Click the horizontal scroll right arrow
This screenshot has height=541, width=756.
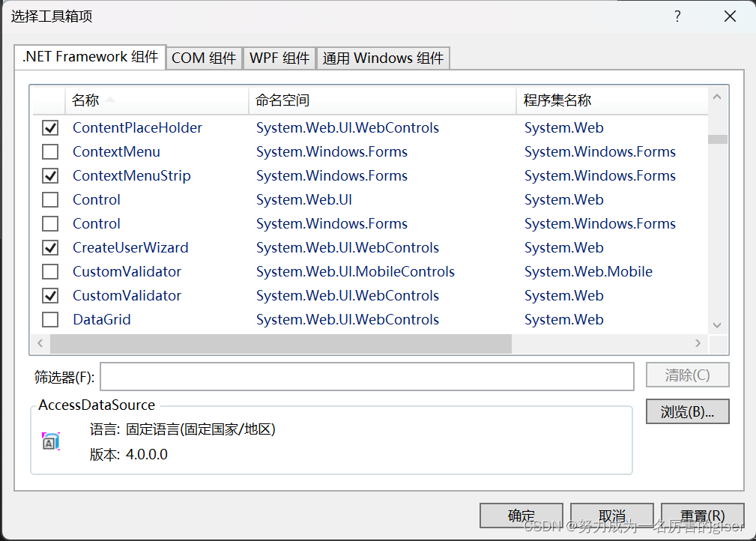pos(698,343)
